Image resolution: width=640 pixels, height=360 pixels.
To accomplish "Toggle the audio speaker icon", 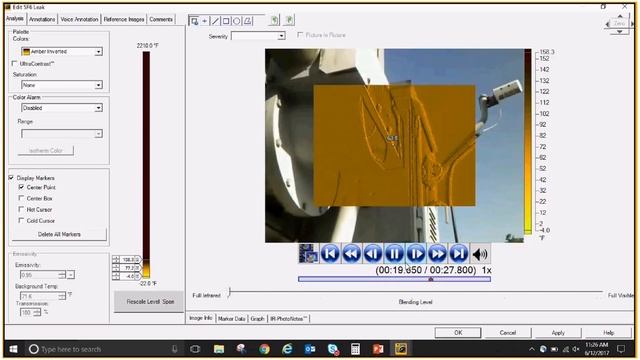I will [x=480, y=254].
